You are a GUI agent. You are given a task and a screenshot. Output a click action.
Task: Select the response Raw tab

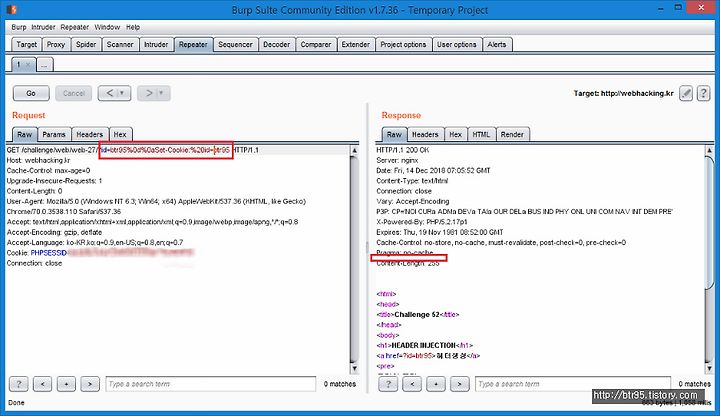394,135
